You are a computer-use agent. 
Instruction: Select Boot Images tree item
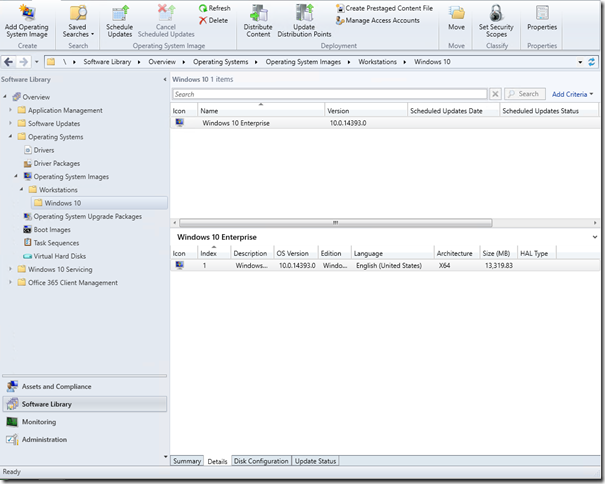click(x=47, y=230)
